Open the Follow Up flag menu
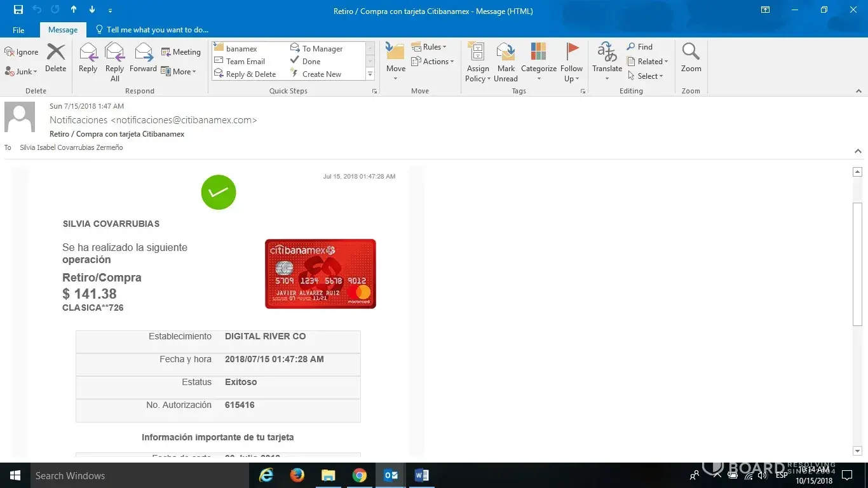The image size is (868, 488). click(571, 62)
